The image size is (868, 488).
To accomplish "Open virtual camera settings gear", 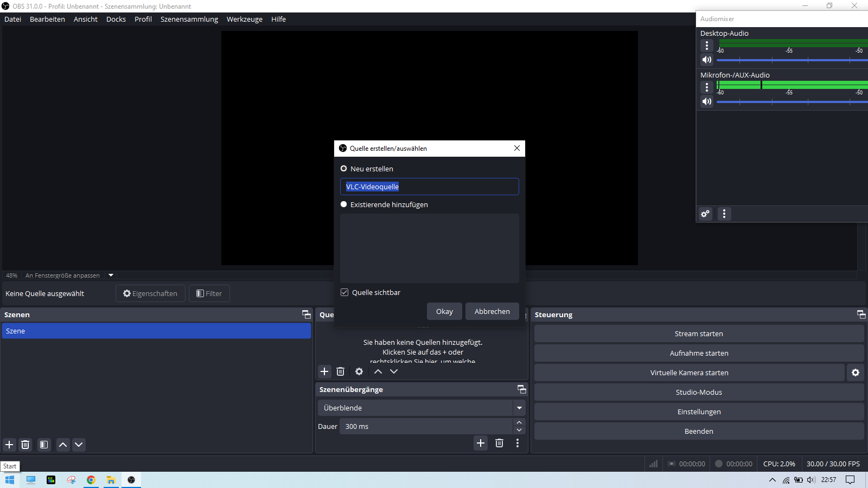I will pos(856,373).
